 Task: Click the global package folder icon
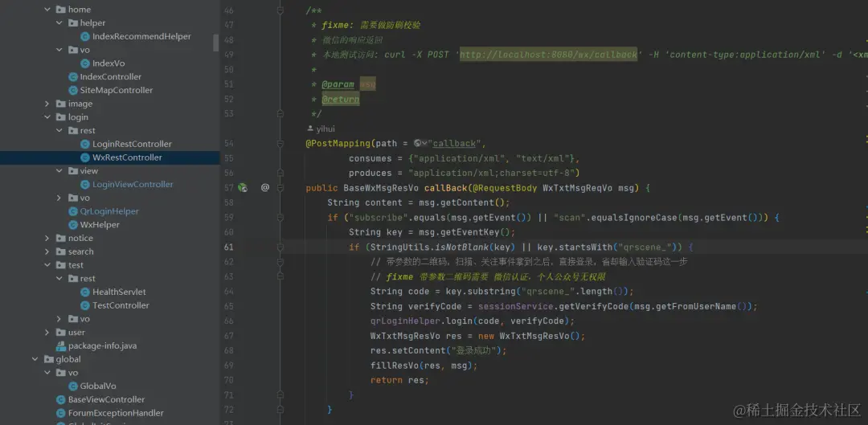point(48,359)
